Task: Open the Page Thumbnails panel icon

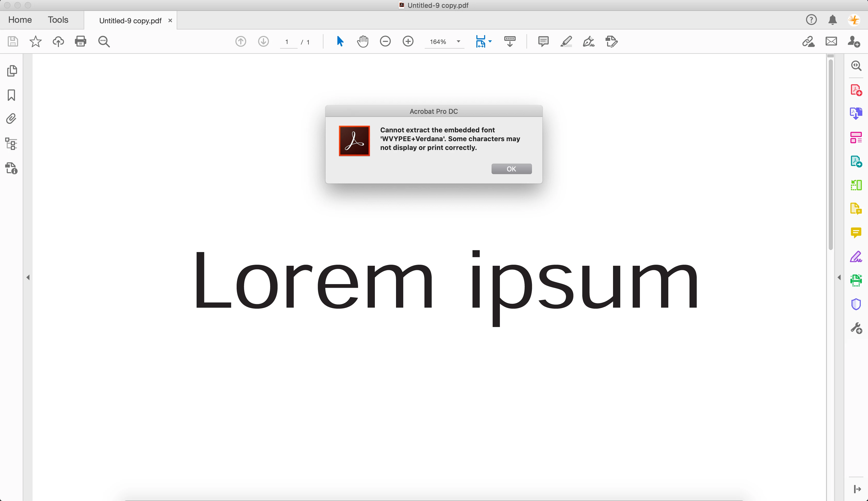Action: 12,71
